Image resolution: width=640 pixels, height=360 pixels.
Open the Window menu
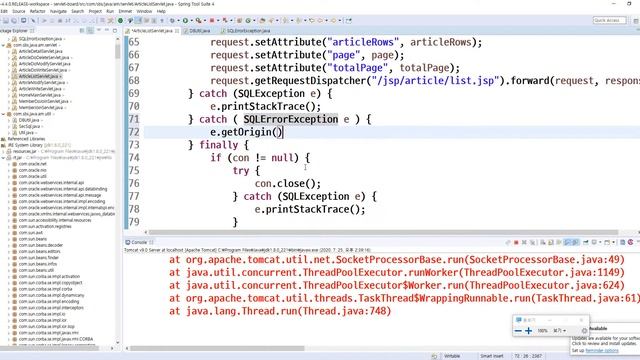pyautogui.click(x=144, y=11)
